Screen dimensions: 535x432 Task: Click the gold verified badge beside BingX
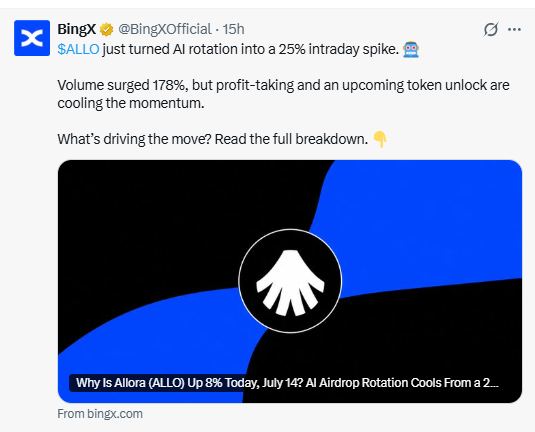106,29
